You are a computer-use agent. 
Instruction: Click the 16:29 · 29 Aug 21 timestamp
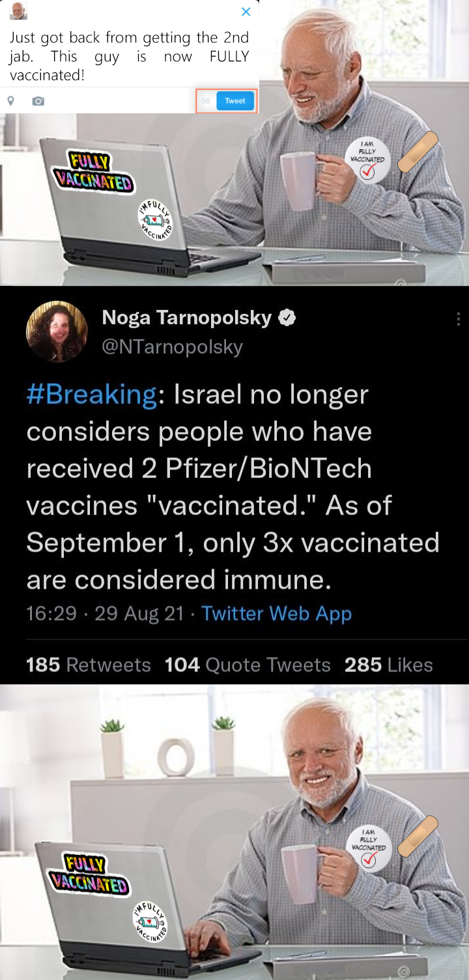tap(105, 613)
